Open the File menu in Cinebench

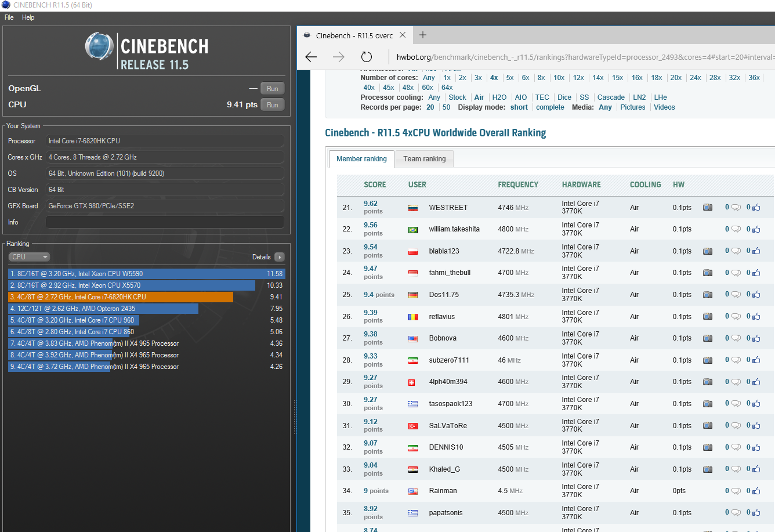coord(9,17)
